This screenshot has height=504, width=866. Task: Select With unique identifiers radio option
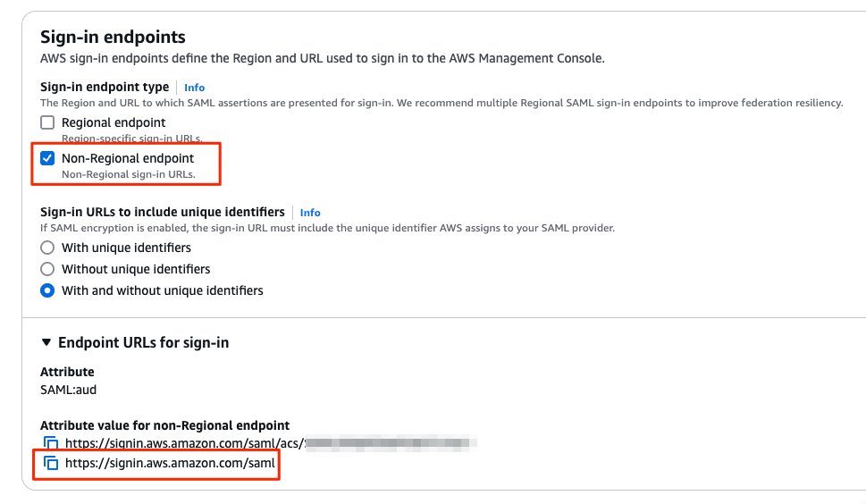[x=47, y=248]
